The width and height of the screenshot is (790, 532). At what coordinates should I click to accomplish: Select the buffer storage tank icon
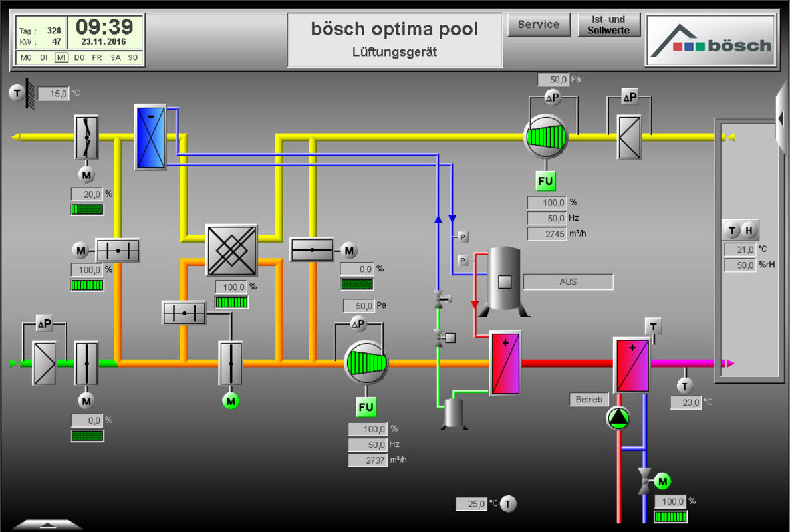(x=505, y=280)
